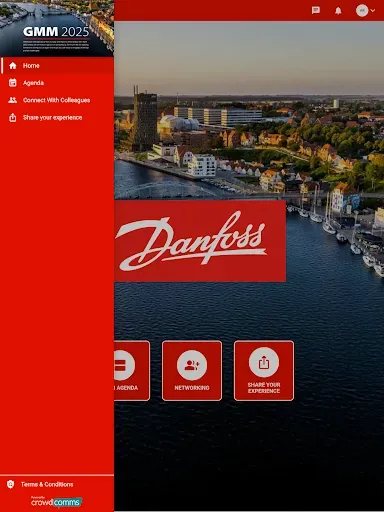The height and width of the screenshot is (512, 384).
Task: Select Connect With Colleagues menu item
Action: [57, 100]
